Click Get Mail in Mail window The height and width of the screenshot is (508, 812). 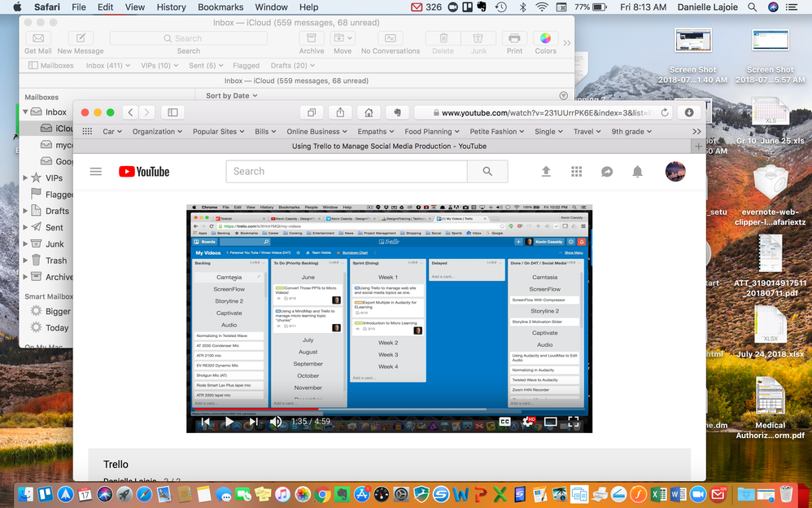[x=37, y=43]
